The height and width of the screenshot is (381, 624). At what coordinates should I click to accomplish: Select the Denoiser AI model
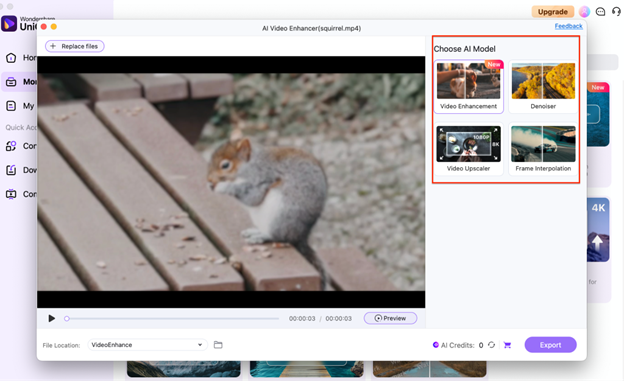coord(543,87)
